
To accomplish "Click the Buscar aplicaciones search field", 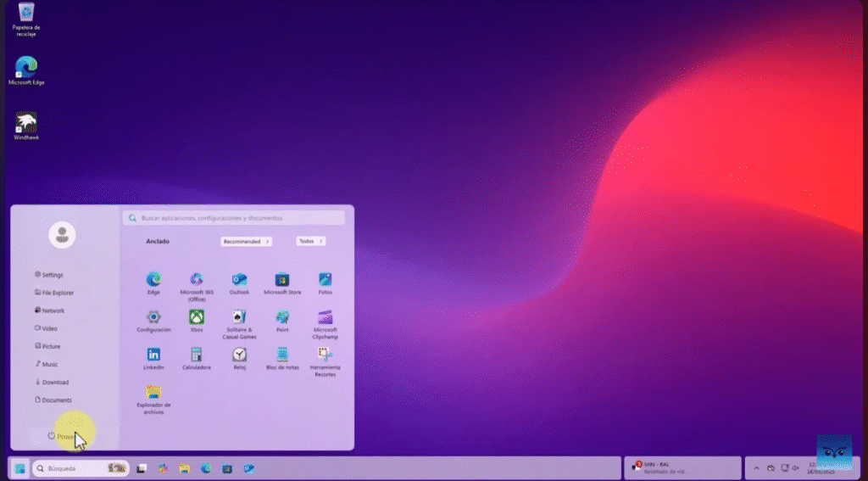I will [x=234, y=218].
